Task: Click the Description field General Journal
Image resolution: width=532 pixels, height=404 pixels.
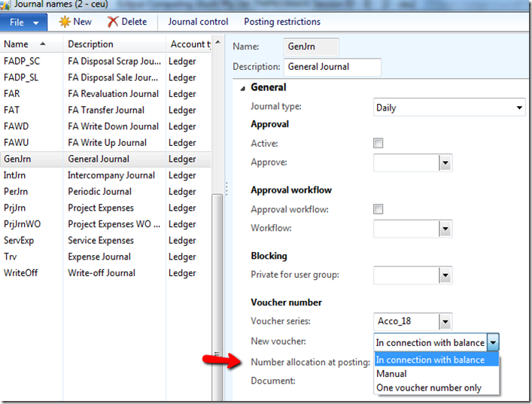Action: (332, 67)
